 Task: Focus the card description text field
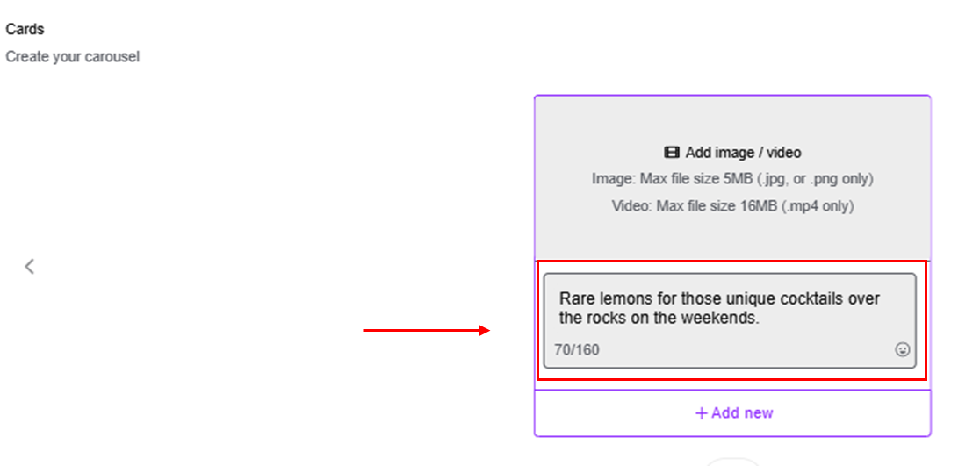730,320
